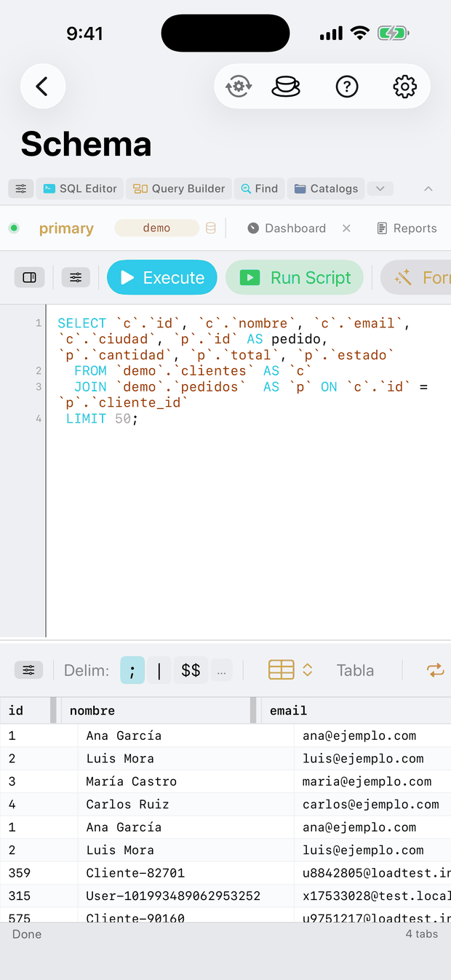This screenshot has height=980, width=451.
Task: Select the cell maria@ejemplo.com
Action: point(372,781)
